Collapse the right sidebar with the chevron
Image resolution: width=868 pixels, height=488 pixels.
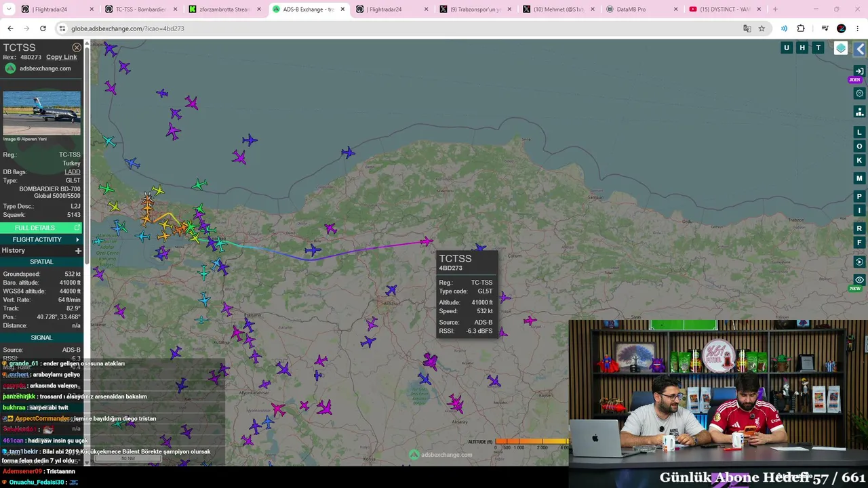point(860,49)
